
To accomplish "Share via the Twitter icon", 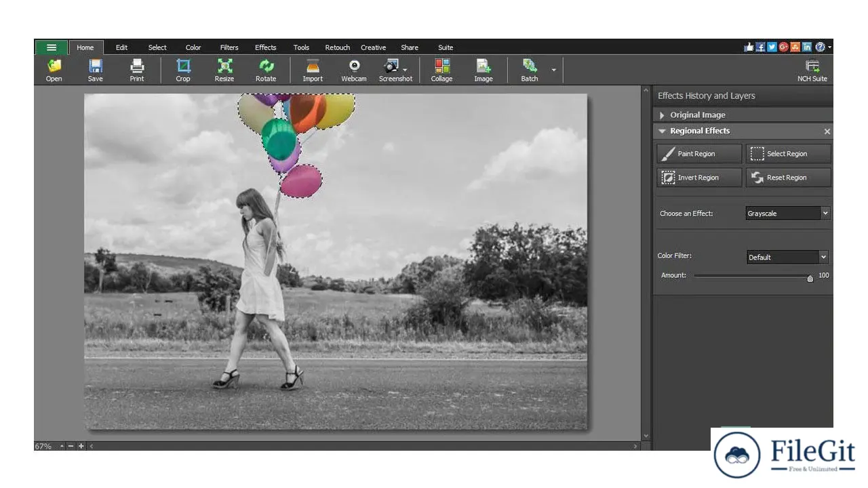I will click(x=772, y=47).
